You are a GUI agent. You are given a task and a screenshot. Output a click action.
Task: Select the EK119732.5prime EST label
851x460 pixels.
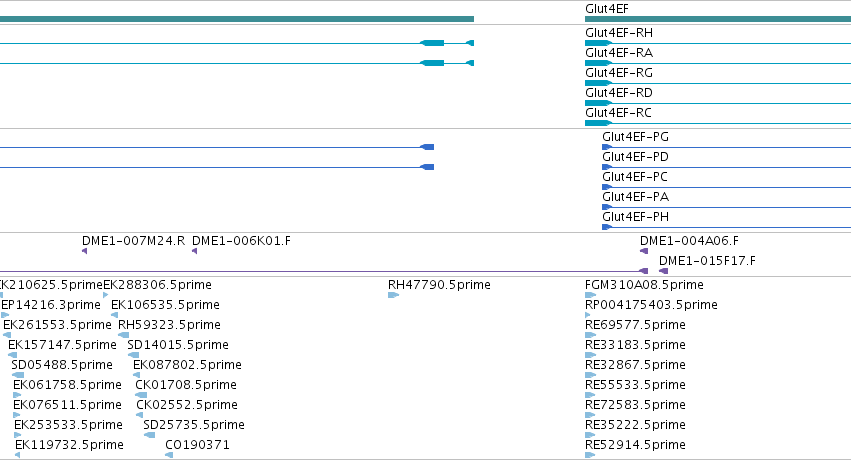(x=69, y=445)
